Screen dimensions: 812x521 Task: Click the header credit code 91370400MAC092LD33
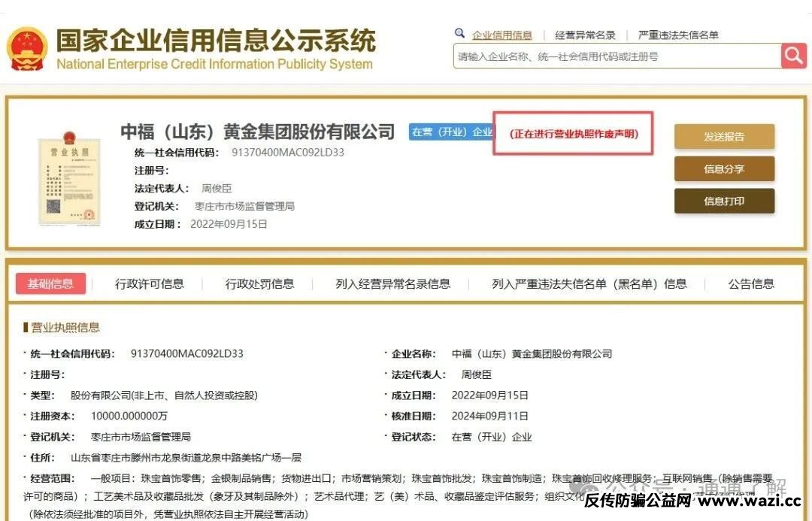288,153
